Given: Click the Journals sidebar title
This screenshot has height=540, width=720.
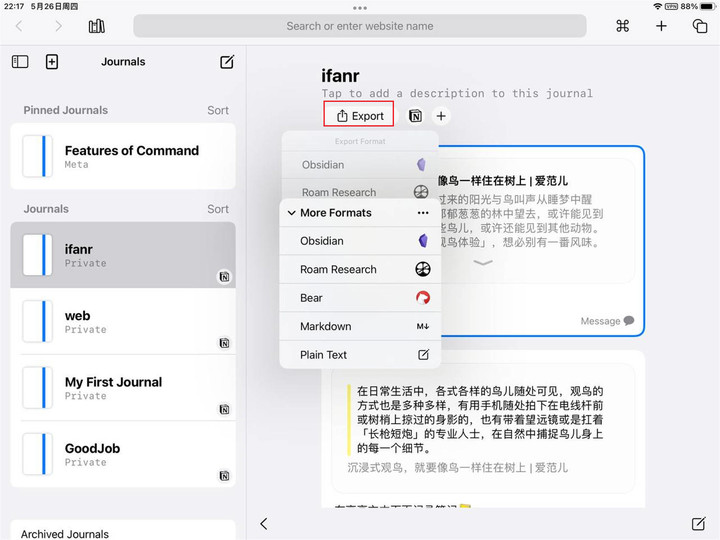Looking at the screenshot, I should 123,62.
